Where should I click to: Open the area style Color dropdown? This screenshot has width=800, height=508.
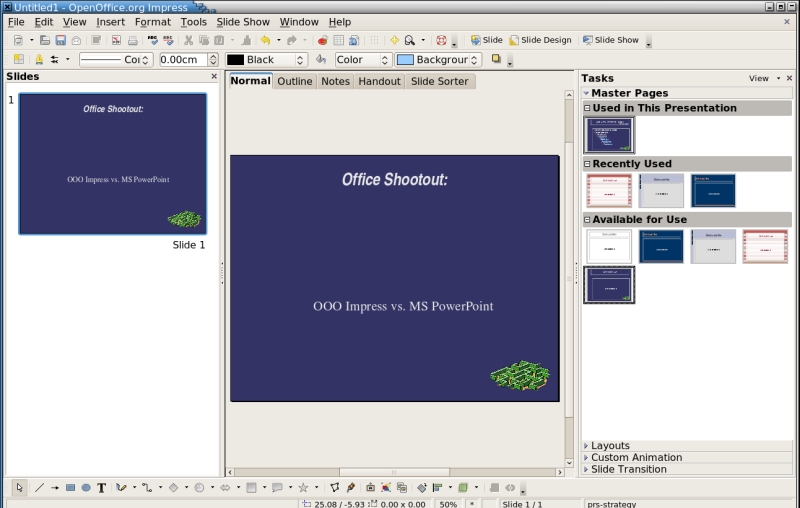pos(363,60)
